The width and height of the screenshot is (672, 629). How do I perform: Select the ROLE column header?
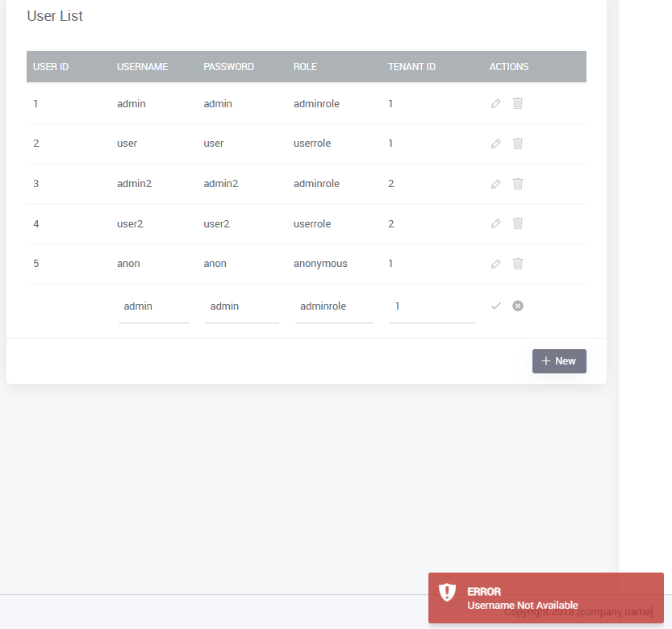pyautogui.click(x=305, y=66)
